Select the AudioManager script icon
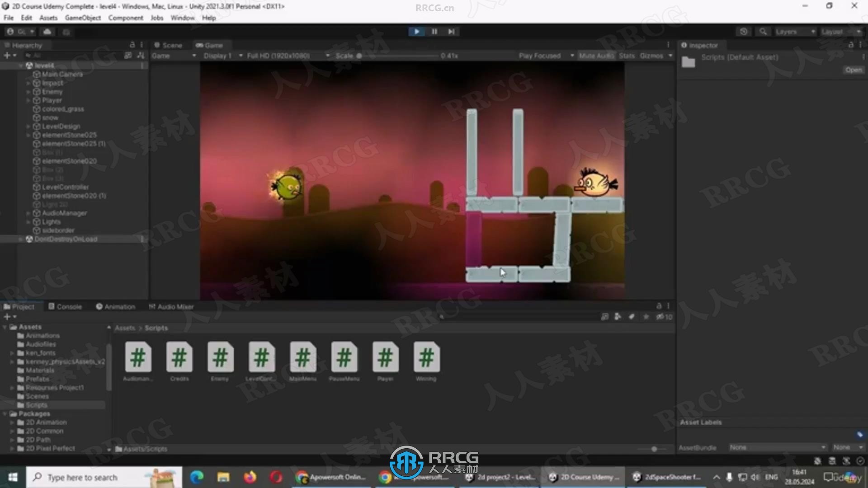This screenshot has height=488, width=868. pos(138,357)
